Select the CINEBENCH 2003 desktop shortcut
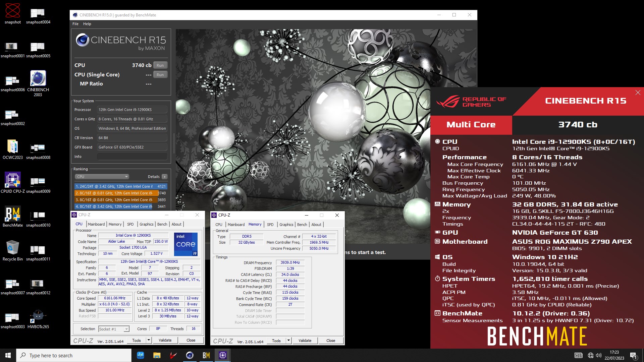Screen dimensions: 644x362 38,83
